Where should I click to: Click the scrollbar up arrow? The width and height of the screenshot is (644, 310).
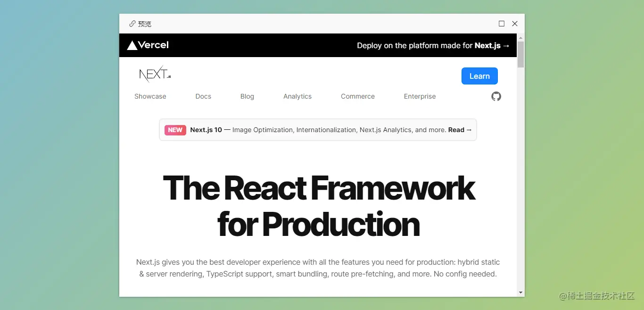pos(520,37)
